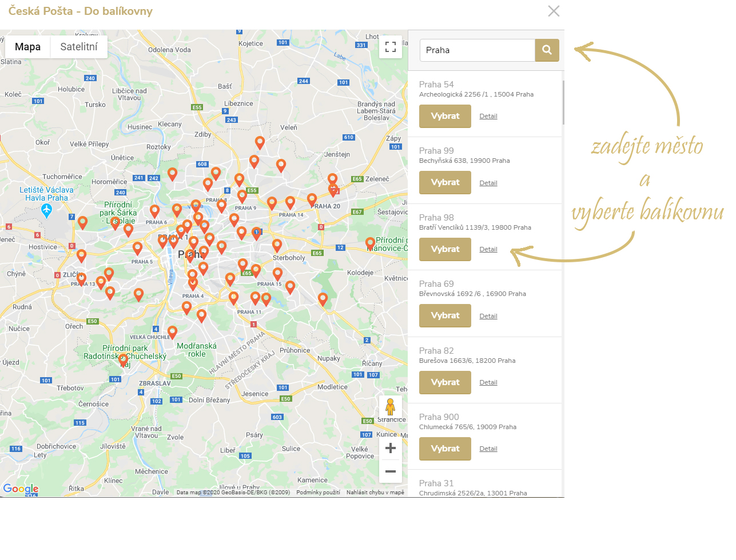Toggle fullscreen map view
Viewport: 736px width, 560px height.
(x=391, y=47)
